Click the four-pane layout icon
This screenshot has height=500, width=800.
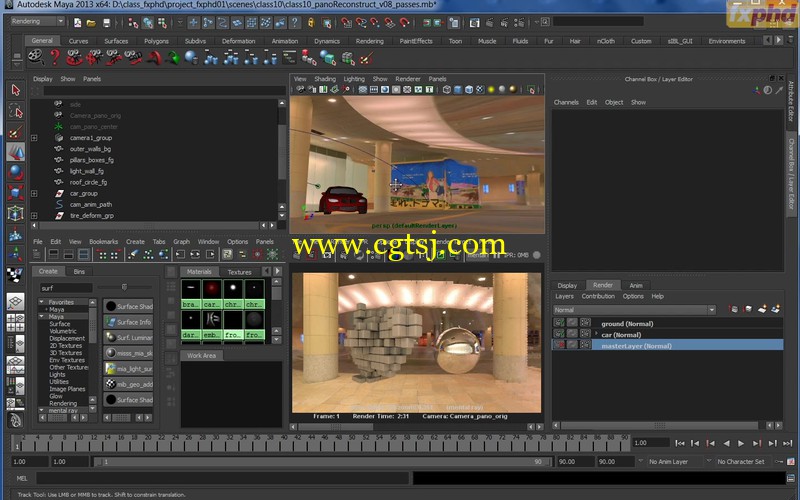15,323
